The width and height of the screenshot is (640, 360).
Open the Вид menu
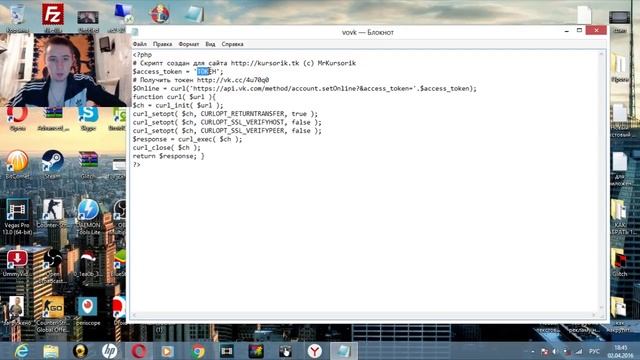[x=210, y=44]
